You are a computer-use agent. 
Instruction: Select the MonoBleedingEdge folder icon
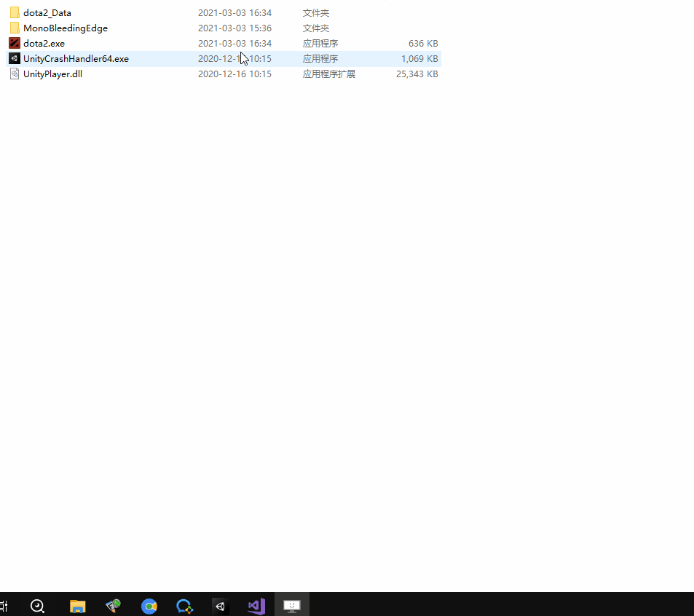[x=15, y=28]
